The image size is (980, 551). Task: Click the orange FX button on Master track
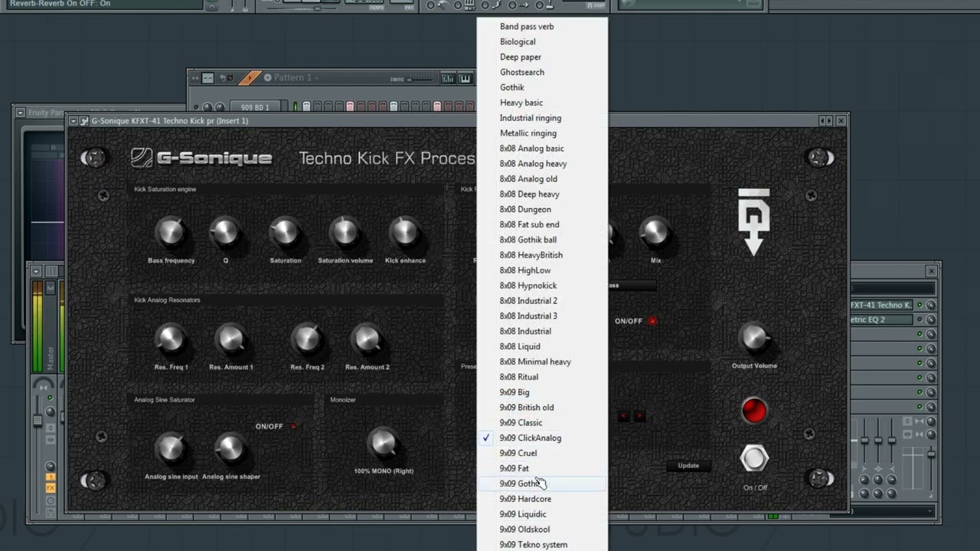coord(51,488)
